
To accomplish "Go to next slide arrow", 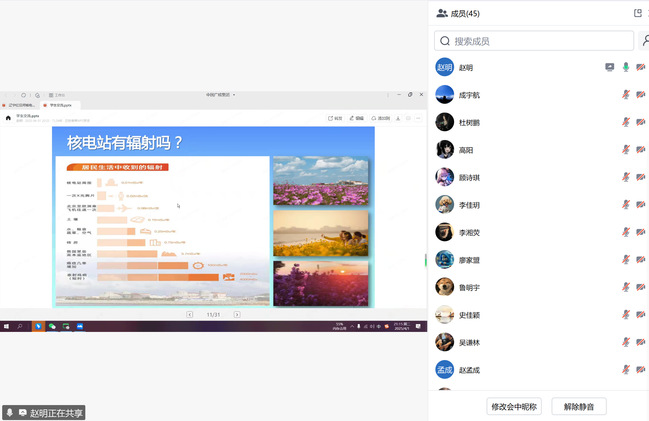I will coord(237,314).
